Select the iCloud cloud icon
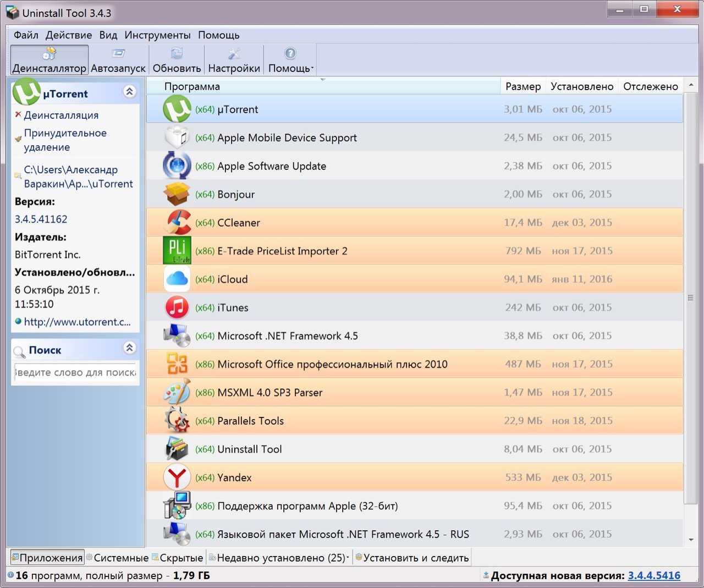Screen dimensions: 704x588 pos(177,279)
